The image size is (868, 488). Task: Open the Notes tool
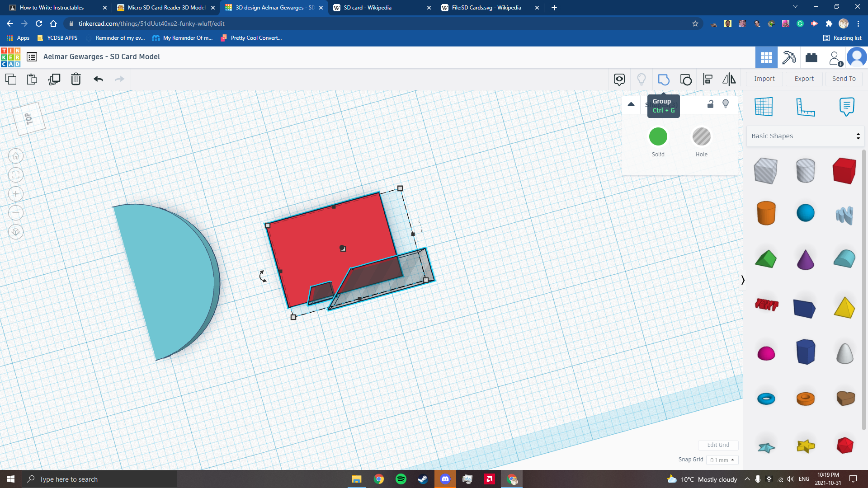[847, 107]
